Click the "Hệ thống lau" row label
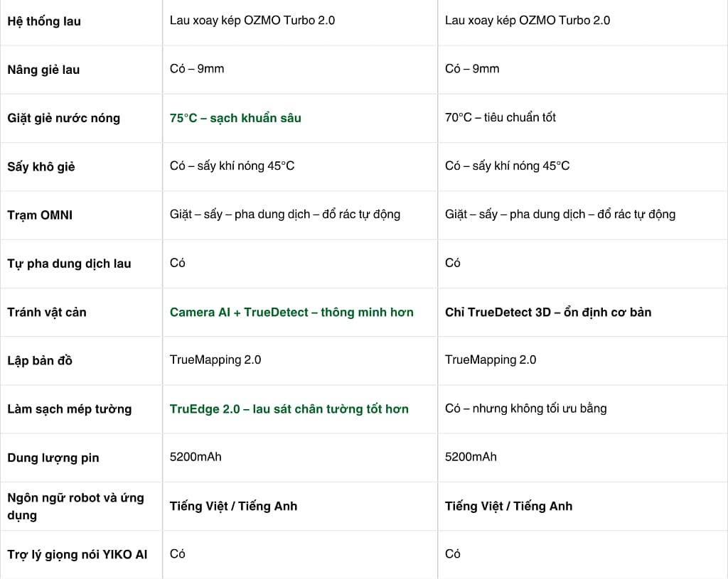Viewport: 728px width, 579px height. [x=44, y=21]
